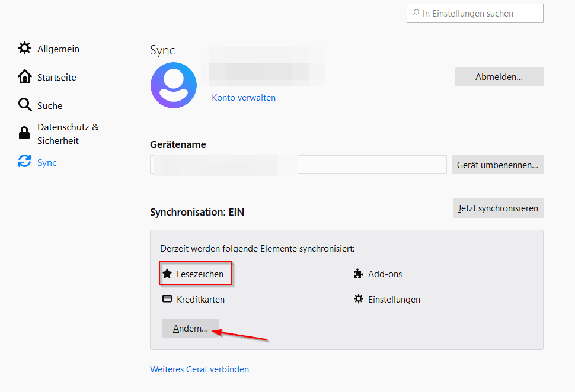
Task: Open the Datenschutz & Sicherheit section
Action: [68, 134]
